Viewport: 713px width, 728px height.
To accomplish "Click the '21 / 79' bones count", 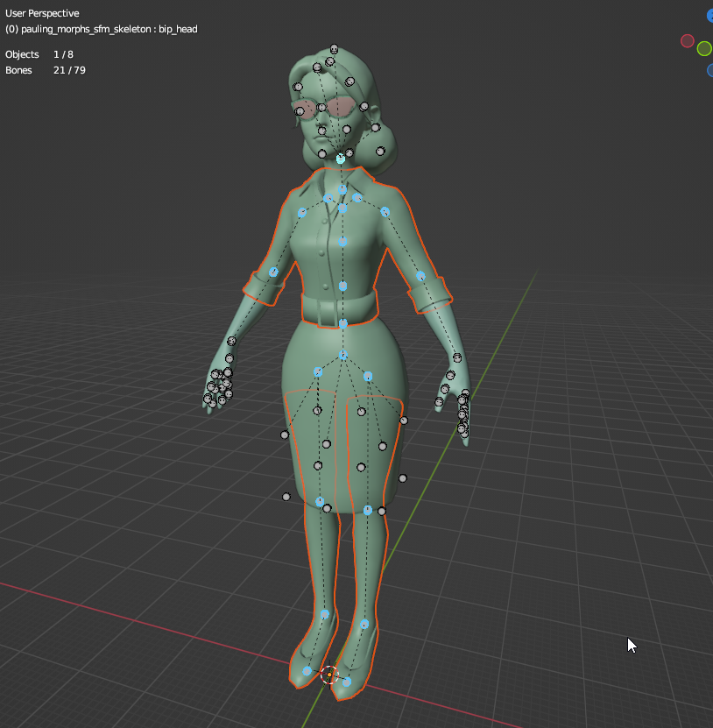I will pos(69,70).
